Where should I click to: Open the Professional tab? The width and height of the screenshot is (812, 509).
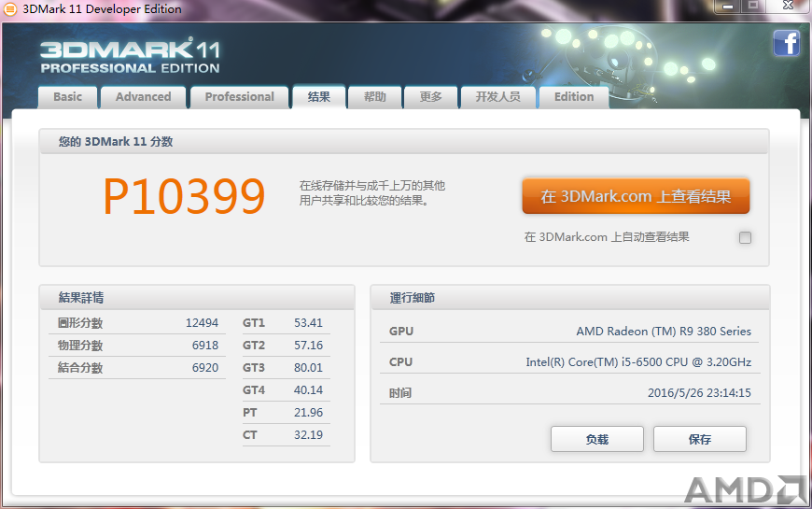239,97
